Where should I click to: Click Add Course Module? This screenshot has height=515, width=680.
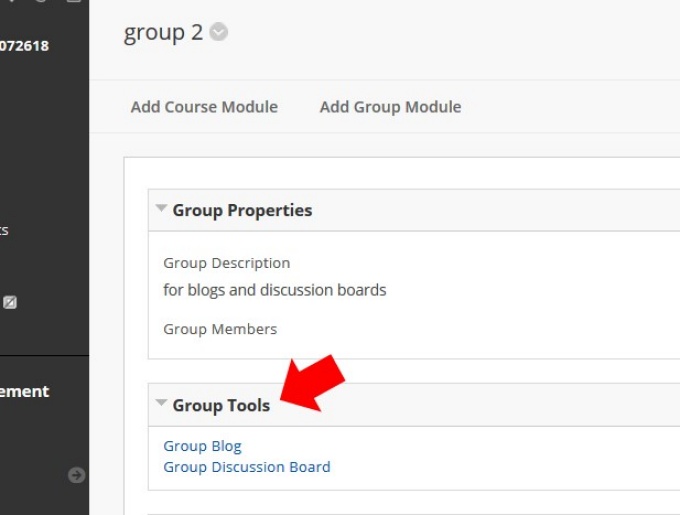(204, 107)
